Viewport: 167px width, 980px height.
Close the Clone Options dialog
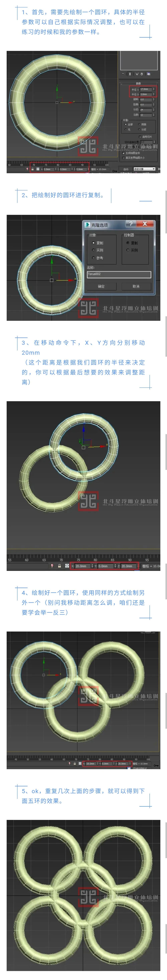pyautogui.click(x=145, y=224)
